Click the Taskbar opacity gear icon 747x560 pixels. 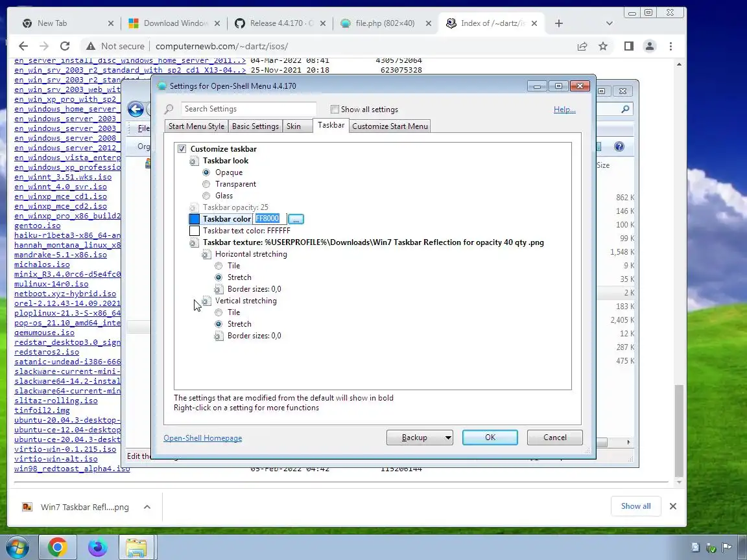point(194,207)
